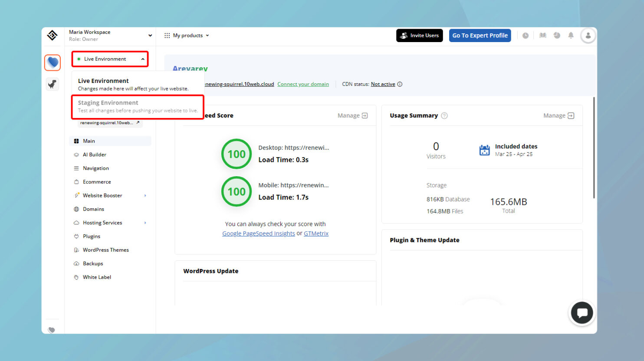Expand the Website Booster submenu
The image size is (644, 361).
[103, 195]
